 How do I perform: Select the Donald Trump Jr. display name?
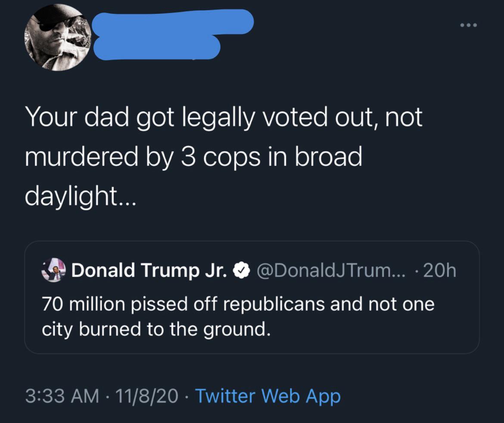(x=149, y=271)
